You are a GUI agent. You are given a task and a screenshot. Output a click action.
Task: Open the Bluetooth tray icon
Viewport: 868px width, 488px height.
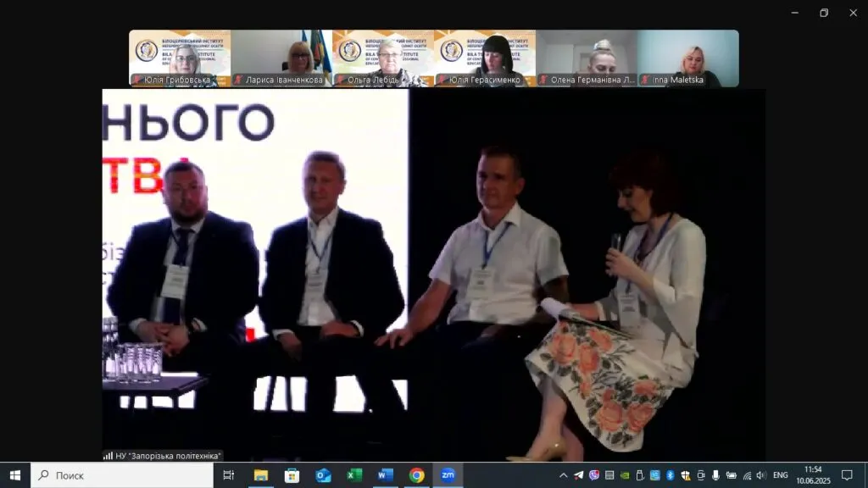click(670, 475)
